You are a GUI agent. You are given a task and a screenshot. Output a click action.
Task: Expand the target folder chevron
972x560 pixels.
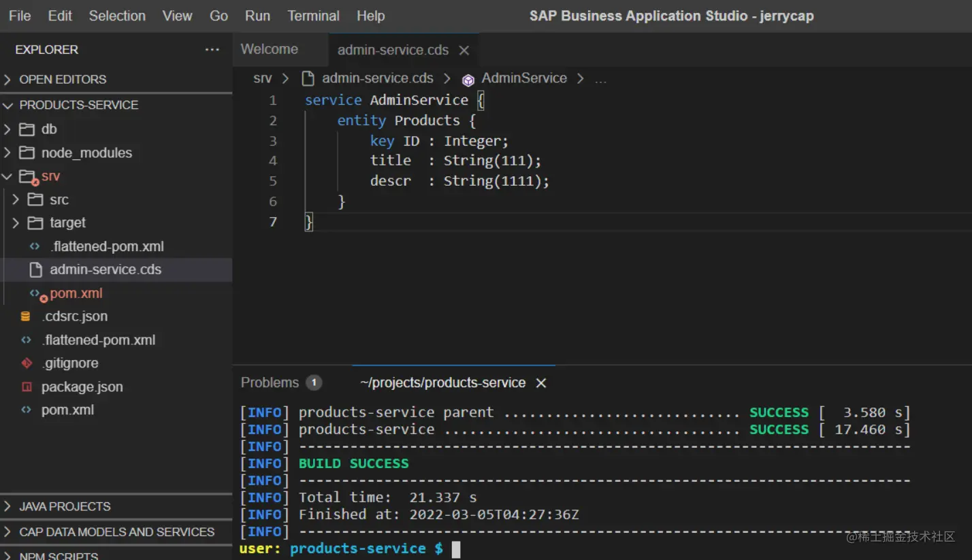(16, 223)
